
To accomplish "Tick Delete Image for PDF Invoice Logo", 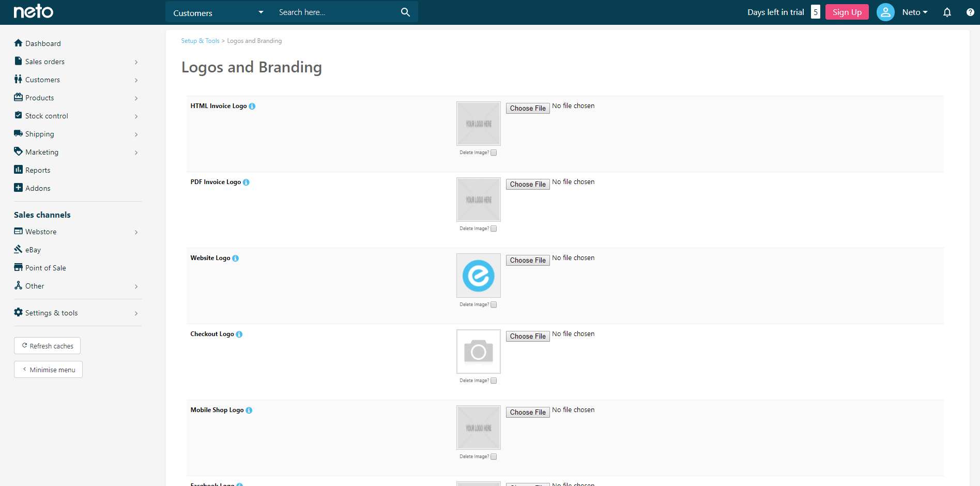I will tap(494, 229).
